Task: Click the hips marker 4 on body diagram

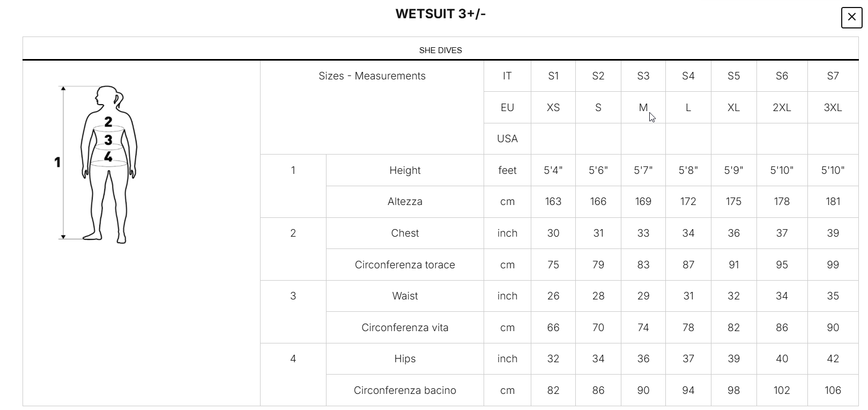Action: (108, 157)
